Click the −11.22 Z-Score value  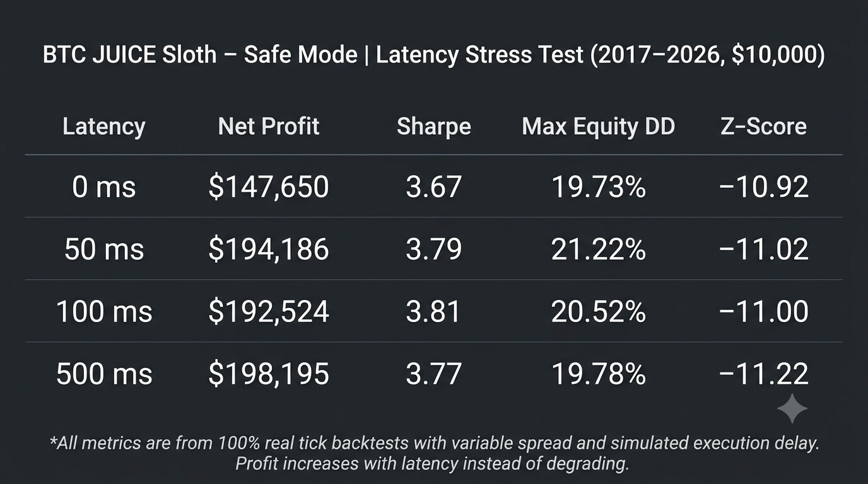764,374
